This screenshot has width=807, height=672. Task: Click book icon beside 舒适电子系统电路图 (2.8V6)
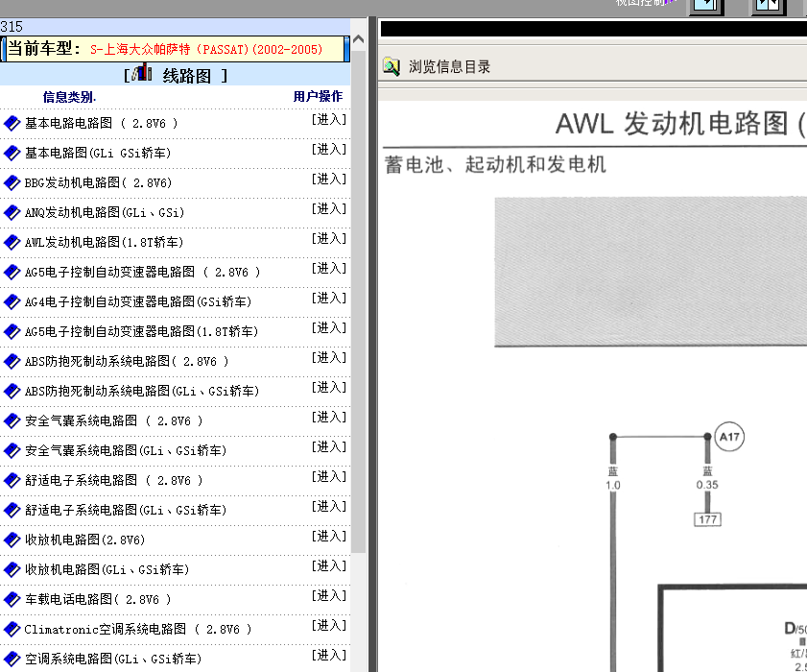12,480
